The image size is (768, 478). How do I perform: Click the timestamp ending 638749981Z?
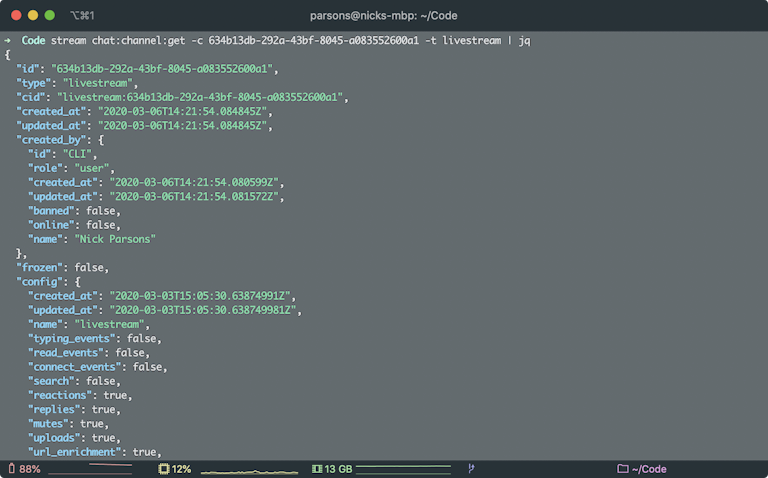pyautogui.click(x=203, y=310)
